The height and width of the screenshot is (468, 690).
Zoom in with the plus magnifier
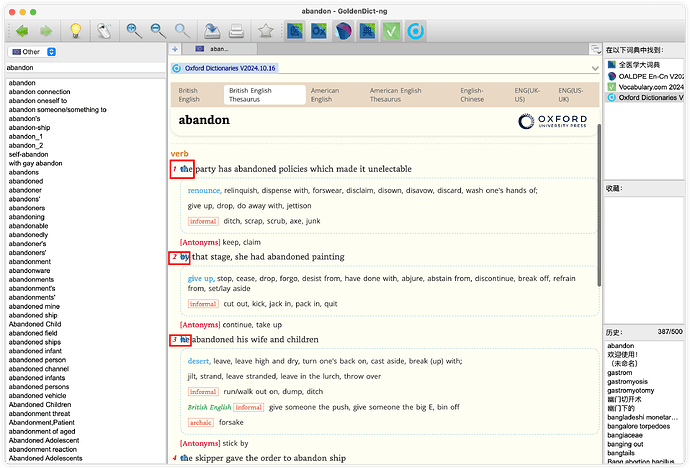coord(134,31)
